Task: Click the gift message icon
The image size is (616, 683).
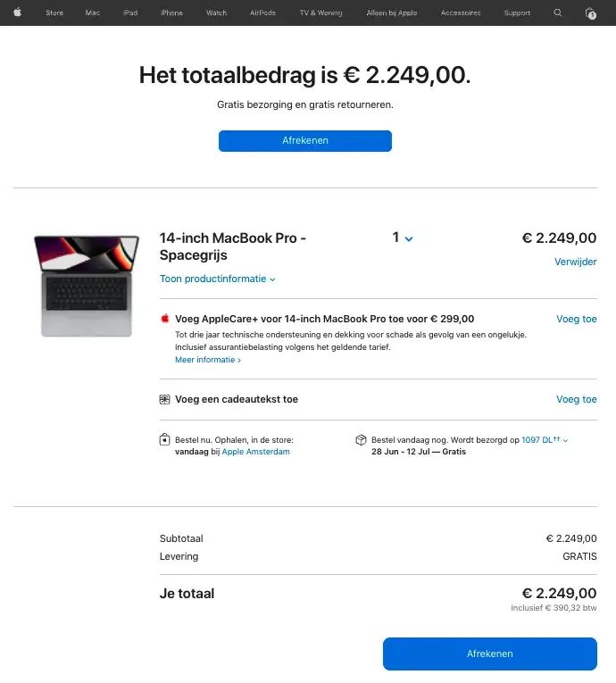Action: pos(164,399)
